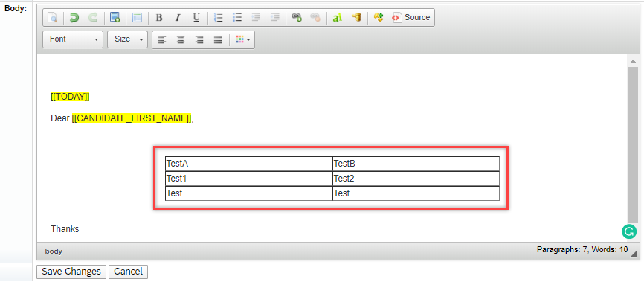
Task: Center align the text
Action: point(181,40)
